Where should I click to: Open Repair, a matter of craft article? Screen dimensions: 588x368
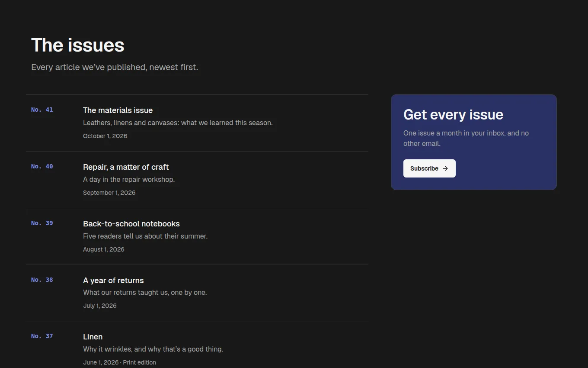126,167
